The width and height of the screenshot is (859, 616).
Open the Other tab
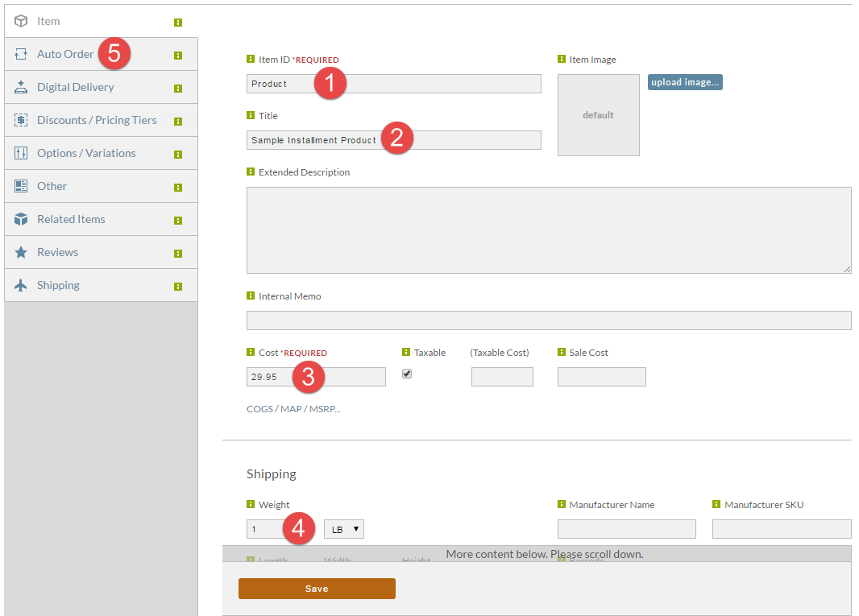point(101,186)
